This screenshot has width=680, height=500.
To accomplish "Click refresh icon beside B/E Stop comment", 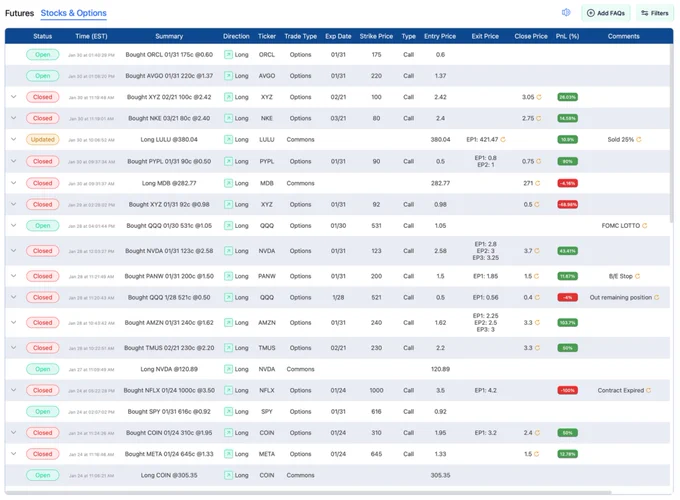I will click(x=638, y=276).
